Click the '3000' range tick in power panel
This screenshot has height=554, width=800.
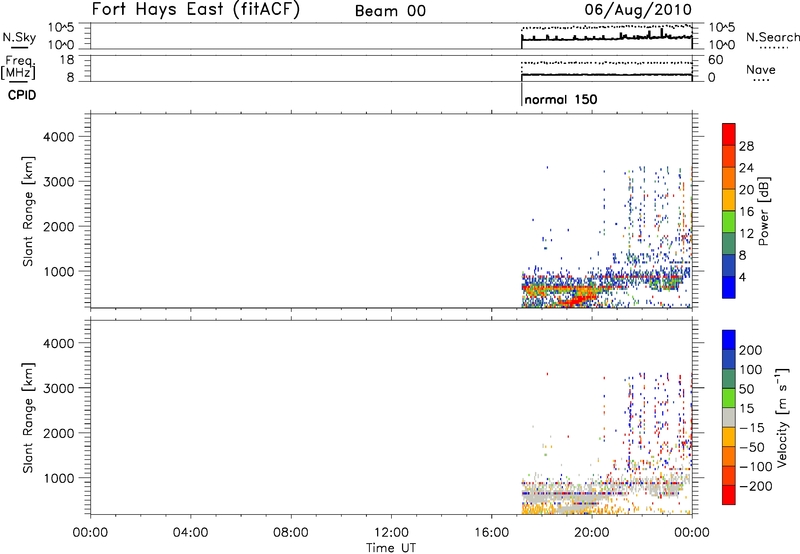pos(59,182)
